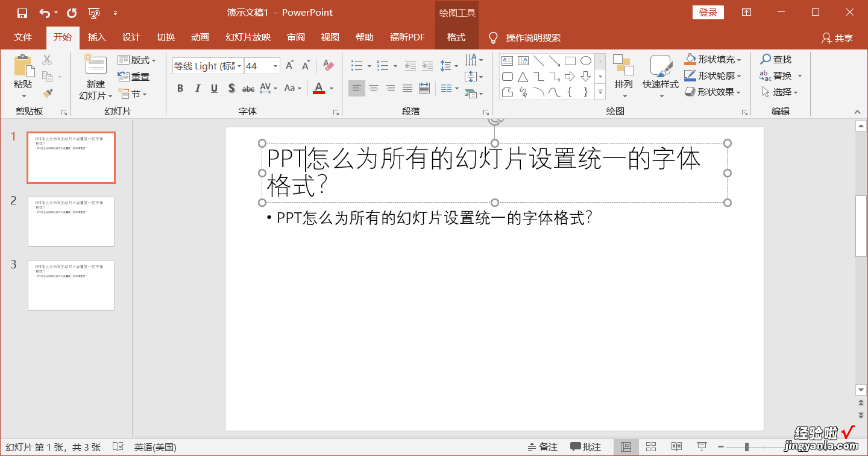The height and width of the screenshot is (456, 868).
Task: Select the rectangle shape from gallery
Action: (570, 61)
